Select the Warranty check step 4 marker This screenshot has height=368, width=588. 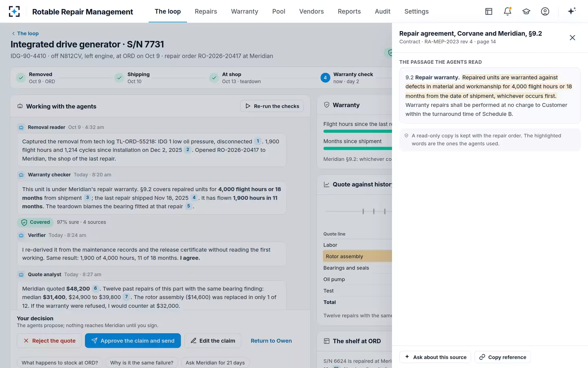click(325, 78)
